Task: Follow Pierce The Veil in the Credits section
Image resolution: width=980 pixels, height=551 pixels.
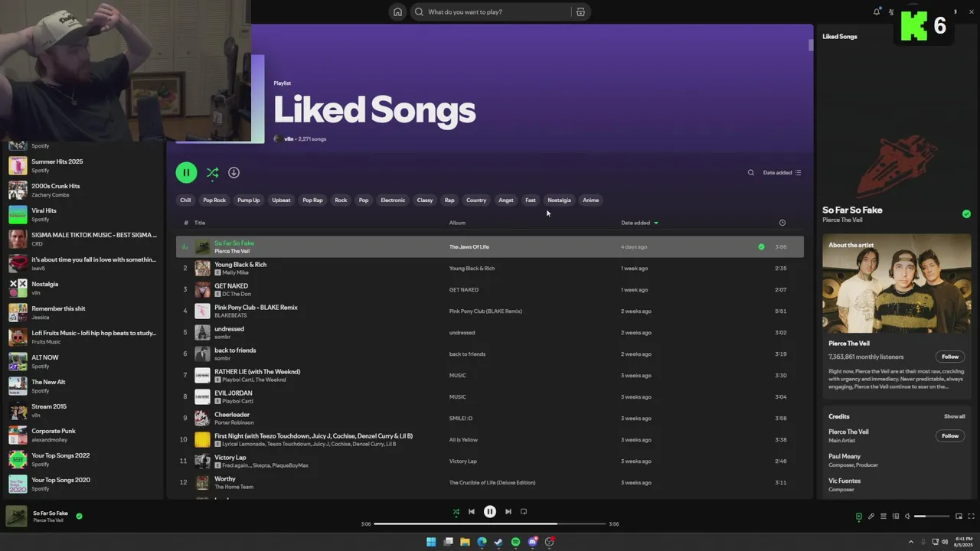Action: 950,435
